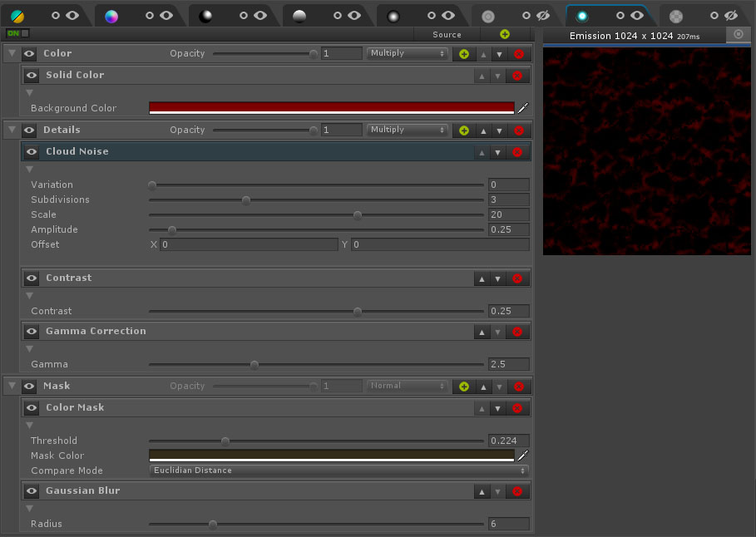Image resolution: width=756 pixels, height=537 pixels.
Task: Open Compare Mode Euclidian Distance dropdown
Action: (x=339, y=470)
